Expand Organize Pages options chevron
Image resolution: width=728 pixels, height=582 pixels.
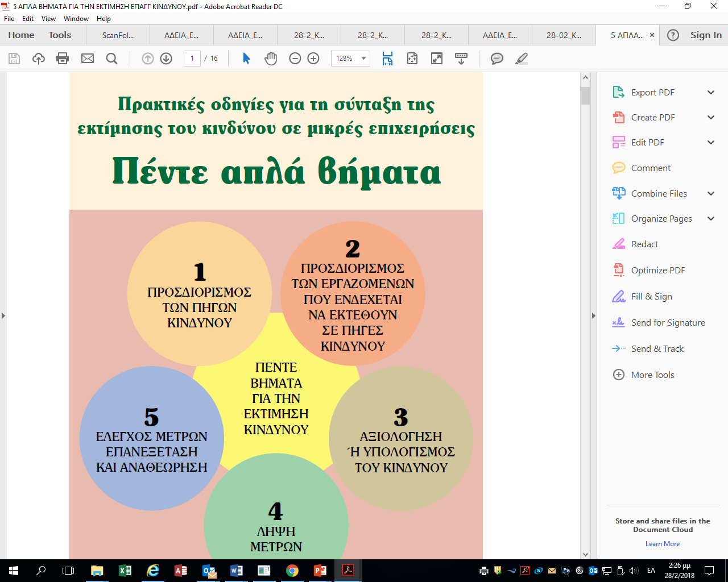click(711, 218)
